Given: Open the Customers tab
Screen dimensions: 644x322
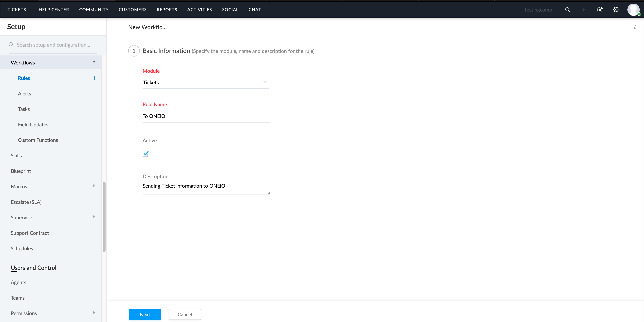Looking at the screenshot, I should pos(133,10).
